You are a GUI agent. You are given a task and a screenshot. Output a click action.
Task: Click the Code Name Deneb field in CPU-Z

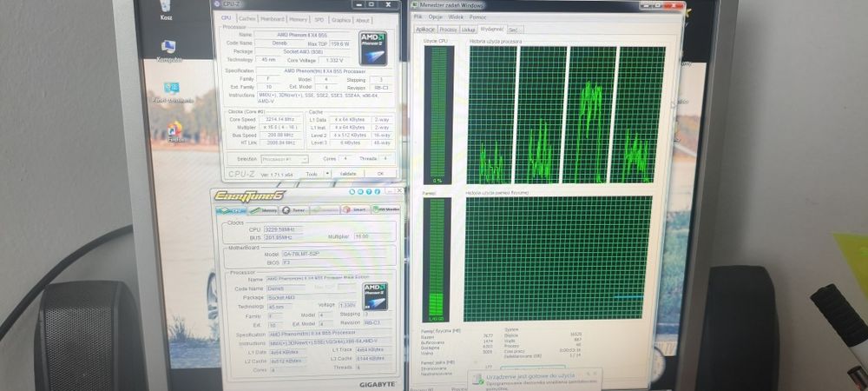click(x=280, y=43)
